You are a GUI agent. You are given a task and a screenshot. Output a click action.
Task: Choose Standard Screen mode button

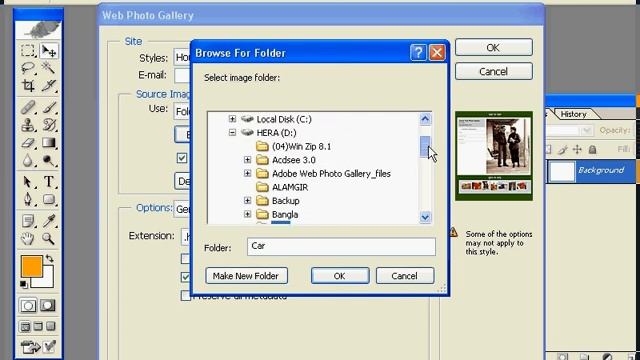point(25,327)
